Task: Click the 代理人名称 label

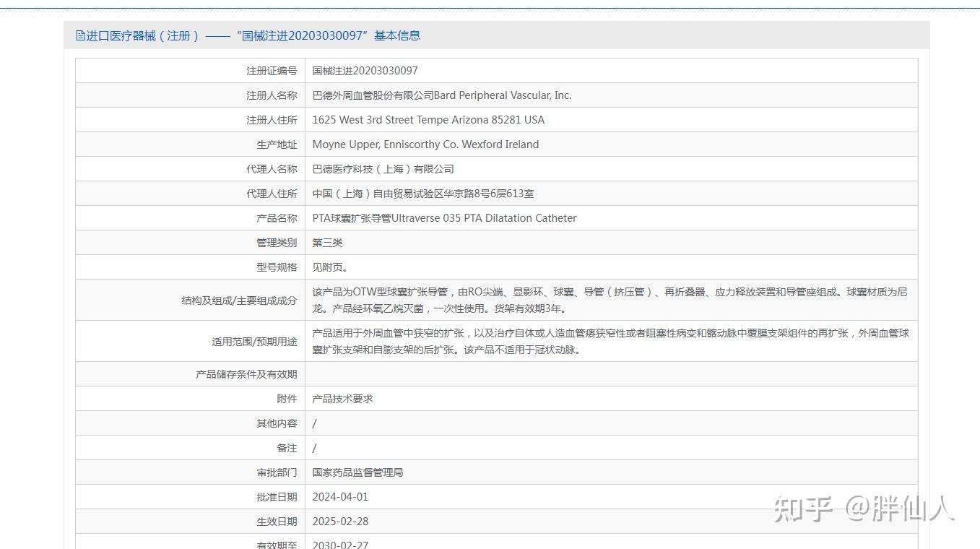Action: tap(272, 169)
